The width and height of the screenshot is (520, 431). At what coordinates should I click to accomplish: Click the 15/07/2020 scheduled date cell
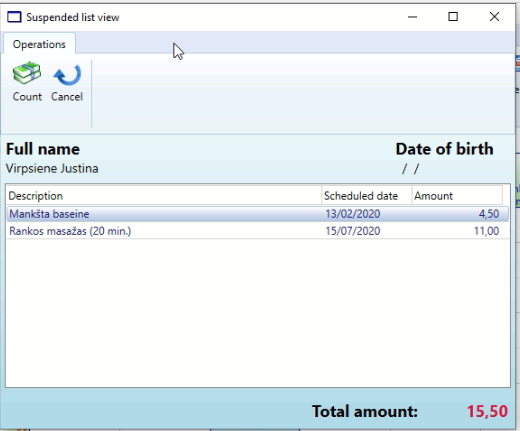click(x=353, y=231)
